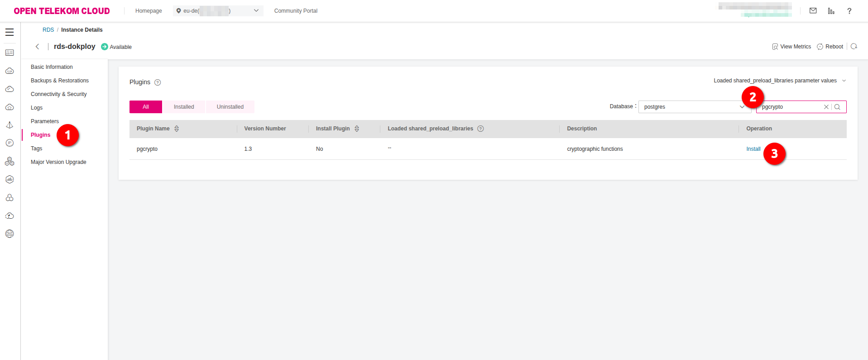Install the pgcrypto plugin

click(x=753, y=149)
